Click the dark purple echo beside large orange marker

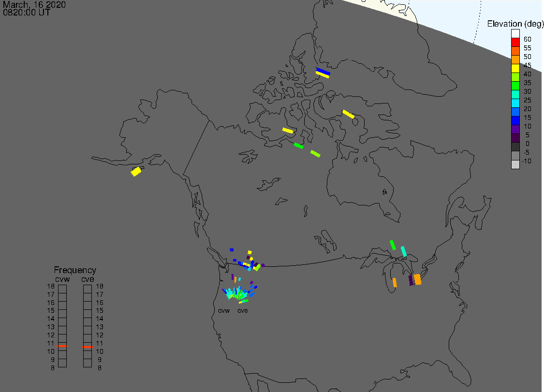pyautogui.click(x=411, y=280)
